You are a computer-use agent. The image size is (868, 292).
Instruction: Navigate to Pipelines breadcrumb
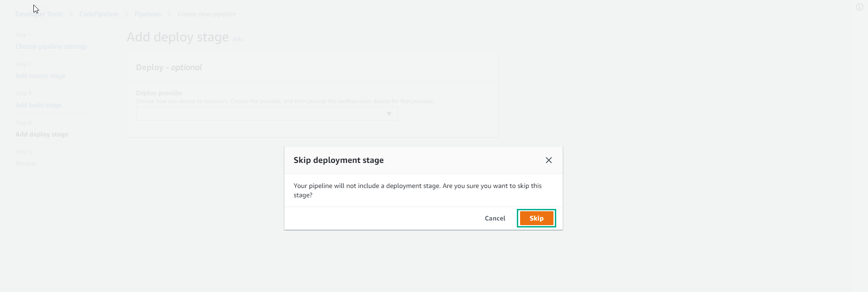point(148,14)
